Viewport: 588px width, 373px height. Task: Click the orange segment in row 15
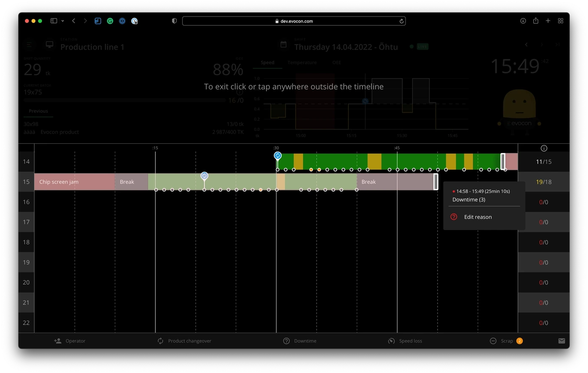281,182
